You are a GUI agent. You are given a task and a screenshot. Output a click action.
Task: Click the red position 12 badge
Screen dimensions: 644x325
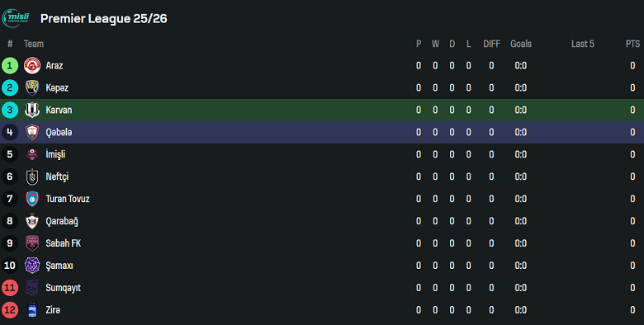(x=10, y=310)
